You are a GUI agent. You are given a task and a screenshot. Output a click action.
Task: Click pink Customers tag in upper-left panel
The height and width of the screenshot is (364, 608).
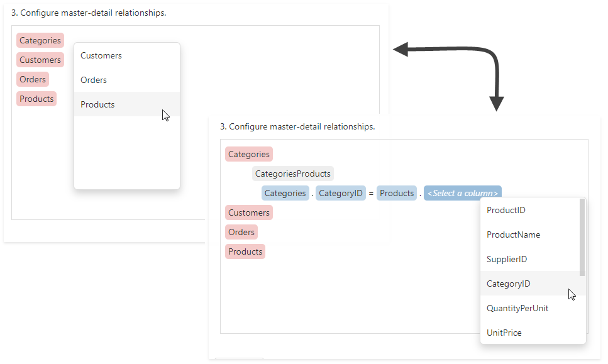coord(40,60)
